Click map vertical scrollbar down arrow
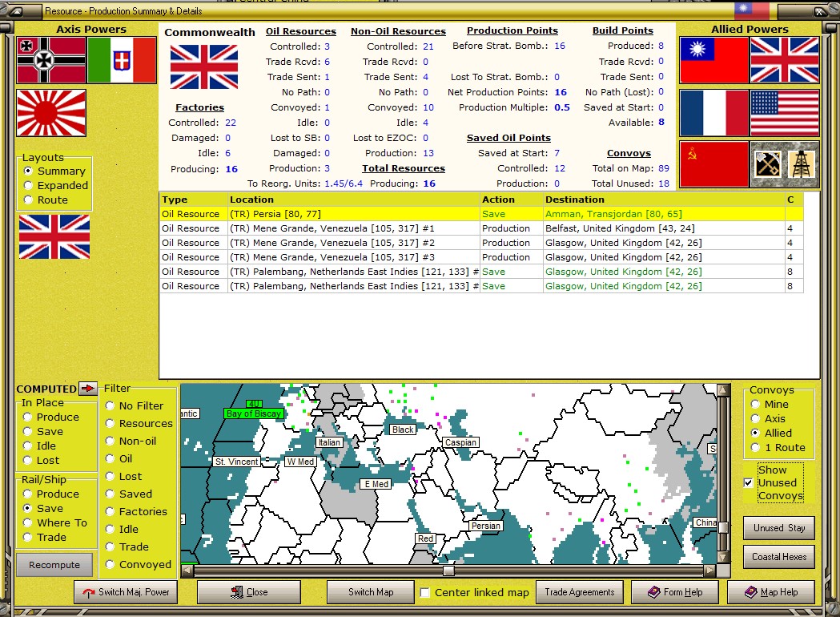Screen dimensions: 840x617 click(x=722, y=558)
